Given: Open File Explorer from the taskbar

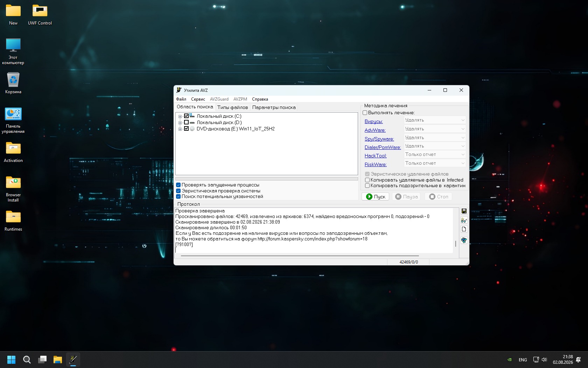Looking at the screenshot, I should point(58,360).
